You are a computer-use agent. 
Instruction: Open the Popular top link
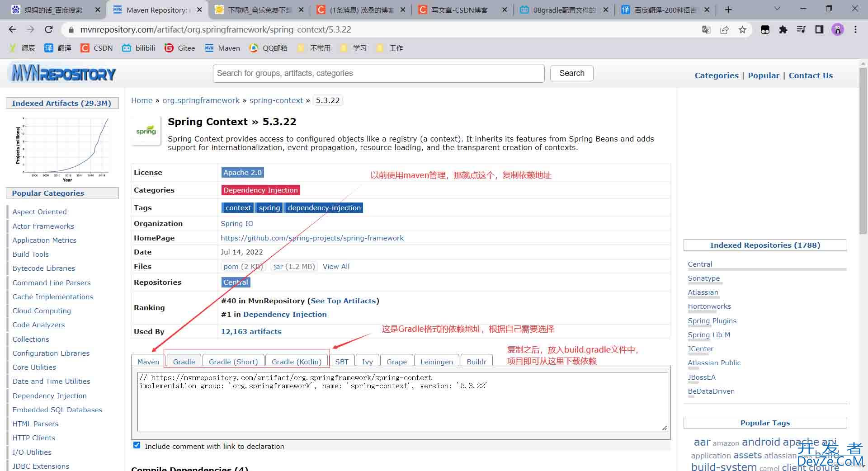tap(764, 75)
